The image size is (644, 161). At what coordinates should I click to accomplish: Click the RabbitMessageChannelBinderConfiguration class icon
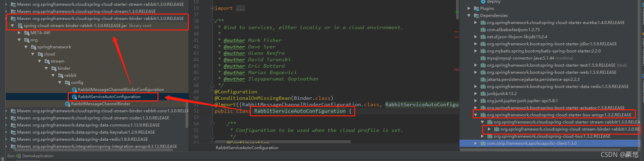click(x=74, y=90)
